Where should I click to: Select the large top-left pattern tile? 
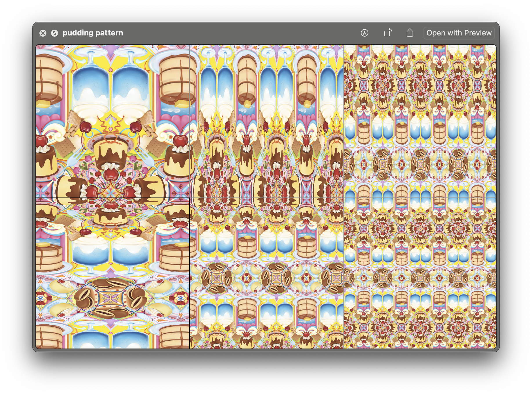pyautogui.click(x=113, y=121)
